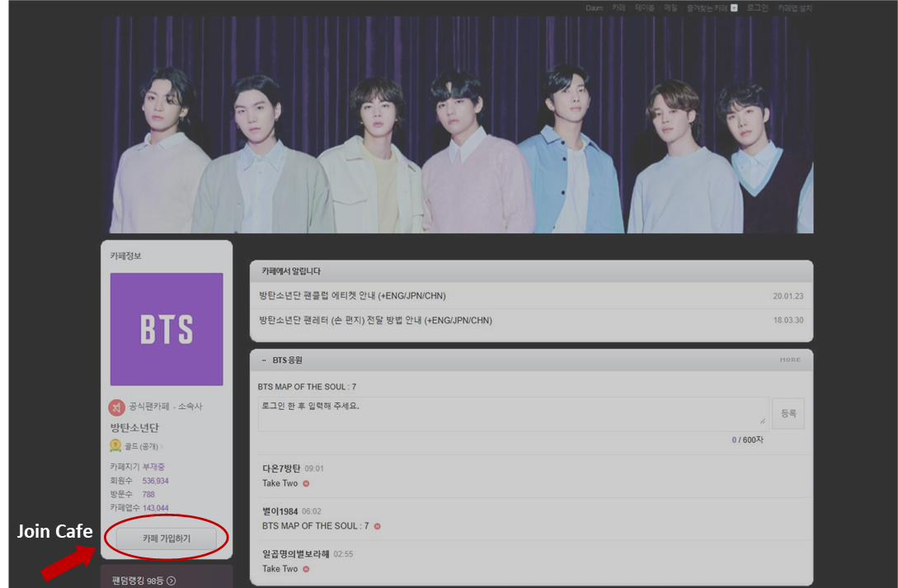This screenshot has width=898, height=588.
Task: Click the 공식팬카페 · 소속사 label
Action: tap(166, 406)
